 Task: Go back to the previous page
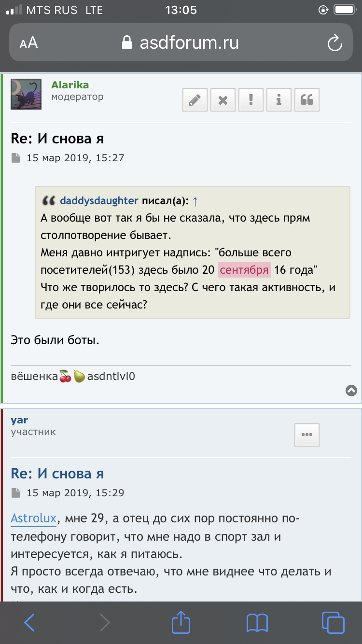tap(29, 622)
